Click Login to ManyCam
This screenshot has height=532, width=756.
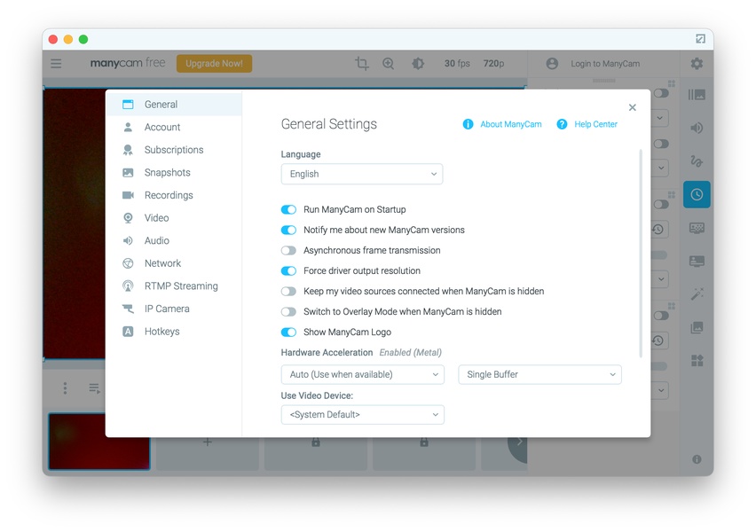pyautogui.click(x=605, y=64)
